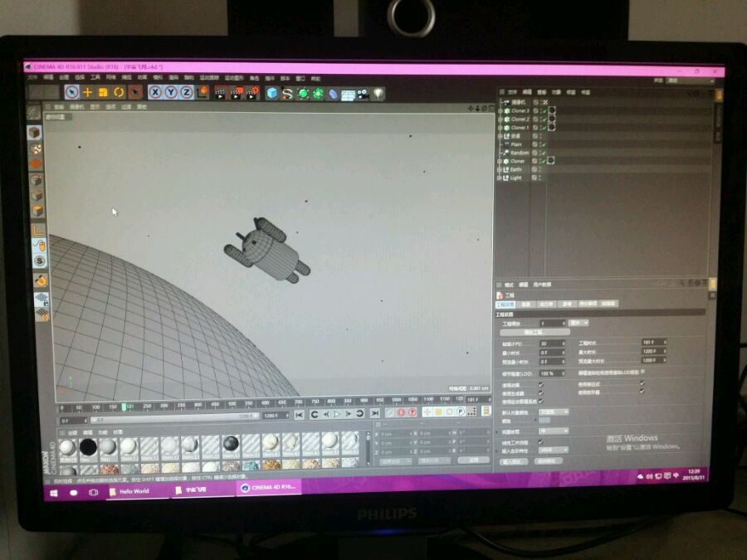
Task: Click the make editable cube icon in left sidebar
Action: pos(34,133)
